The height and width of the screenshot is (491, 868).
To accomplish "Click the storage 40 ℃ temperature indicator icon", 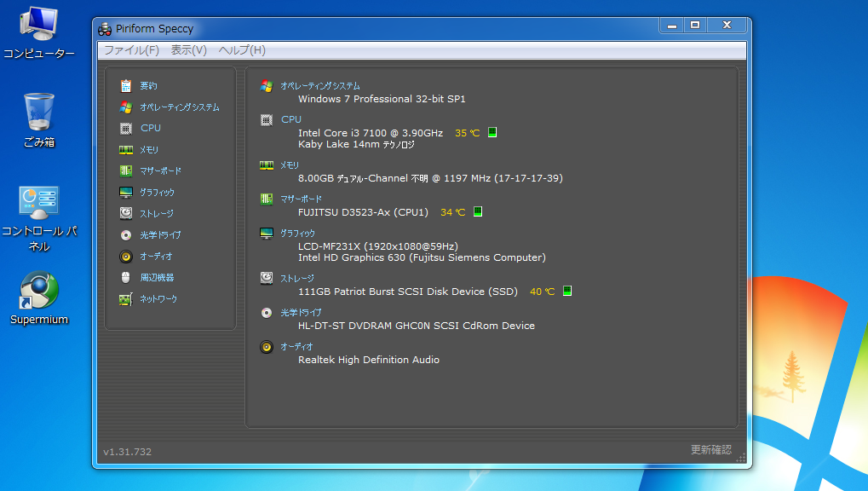I will pyautogui.click(x=567, y=291).
